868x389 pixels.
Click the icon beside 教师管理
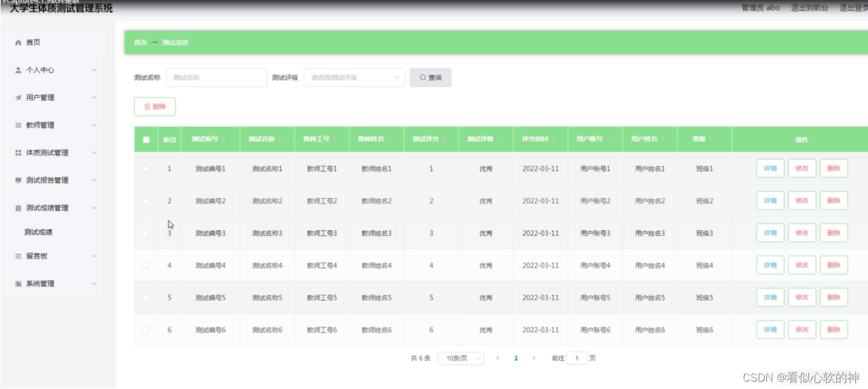click(18, 125)
